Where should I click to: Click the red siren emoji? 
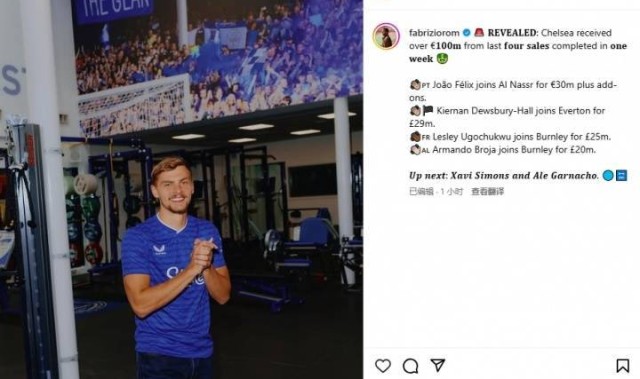(x=479, y=32)
